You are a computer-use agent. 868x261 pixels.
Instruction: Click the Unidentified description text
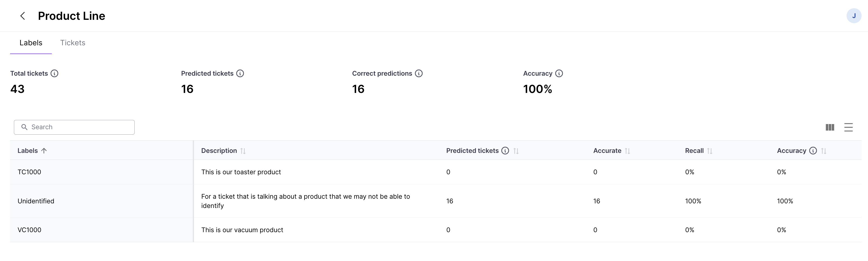click(x=306, y=201)
